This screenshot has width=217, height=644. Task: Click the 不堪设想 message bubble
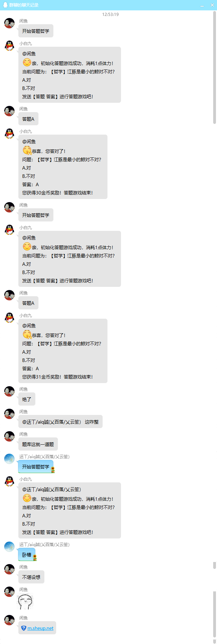pos(31,577)
